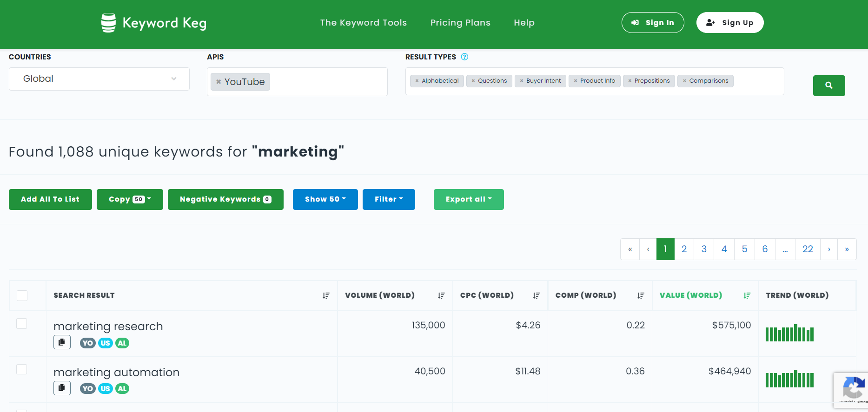
Task: Remove the Alphabetical result type tag
Action: pos(417,81)
